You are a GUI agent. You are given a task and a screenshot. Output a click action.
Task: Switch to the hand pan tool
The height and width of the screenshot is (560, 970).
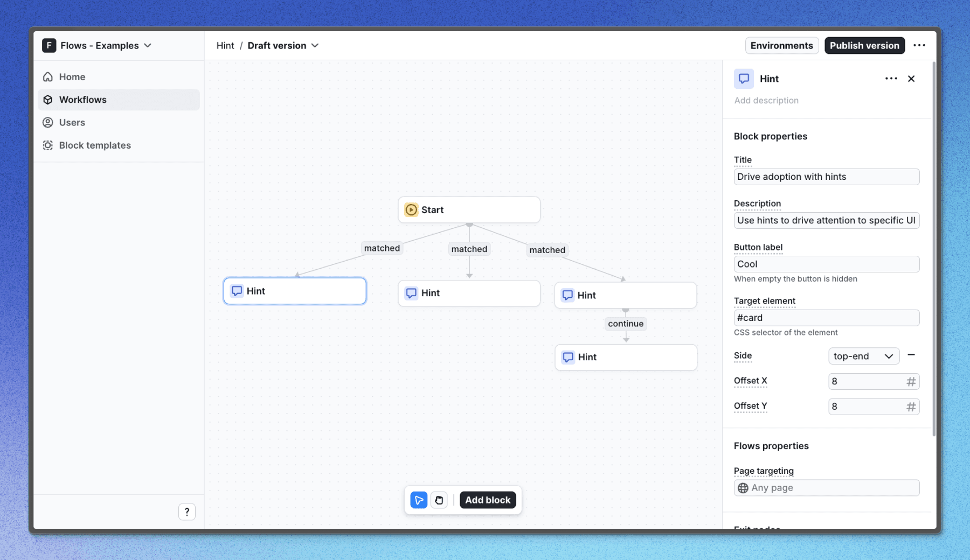439,500
